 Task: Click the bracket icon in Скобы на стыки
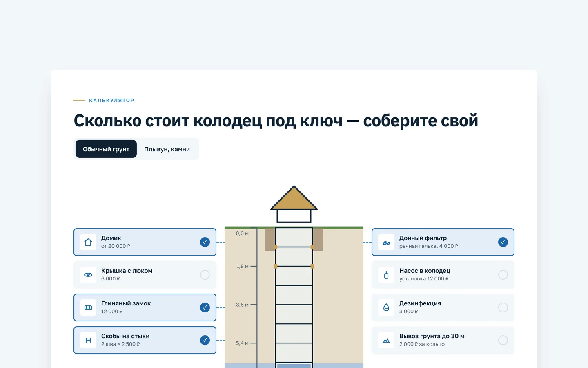tap(88, 340)
